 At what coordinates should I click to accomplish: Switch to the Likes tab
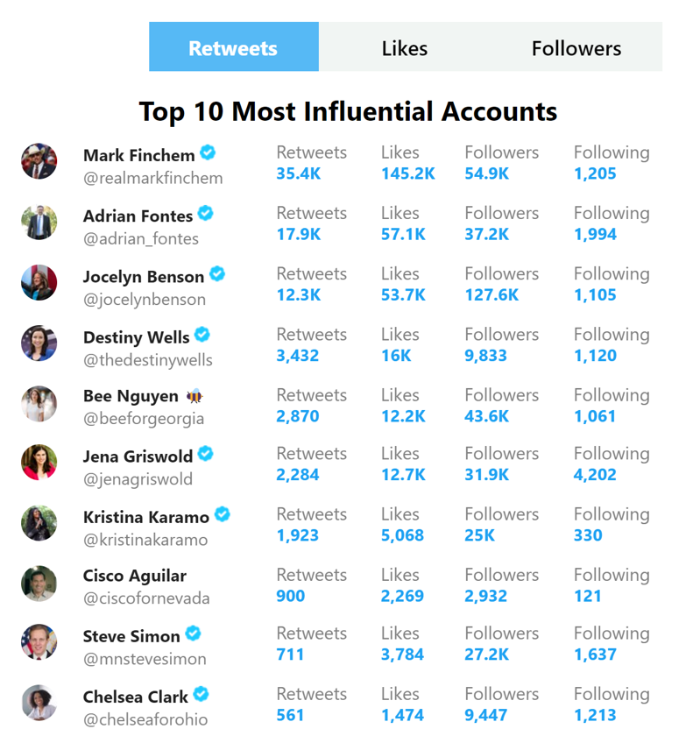(404, 47)
